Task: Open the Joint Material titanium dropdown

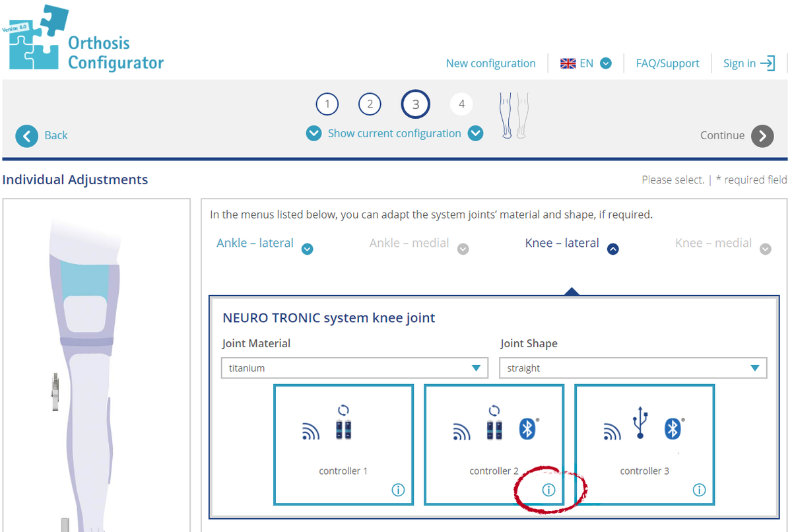Action: pyautogui.click(x=354, y=368)
